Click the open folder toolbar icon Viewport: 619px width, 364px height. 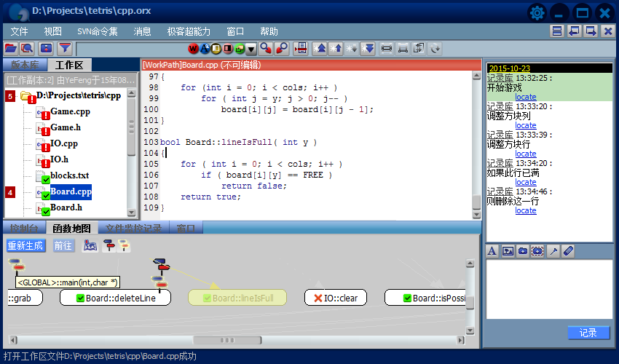[10, 49]
